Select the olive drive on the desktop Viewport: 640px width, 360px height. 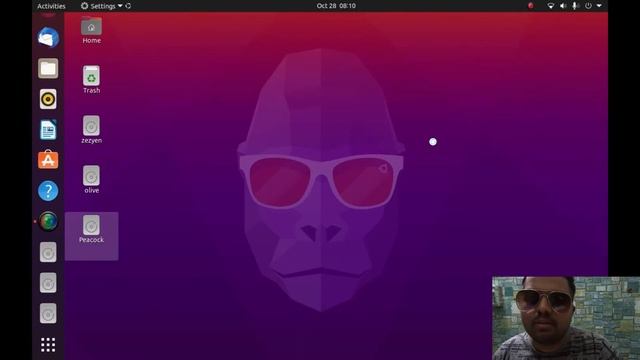point(91,180)
